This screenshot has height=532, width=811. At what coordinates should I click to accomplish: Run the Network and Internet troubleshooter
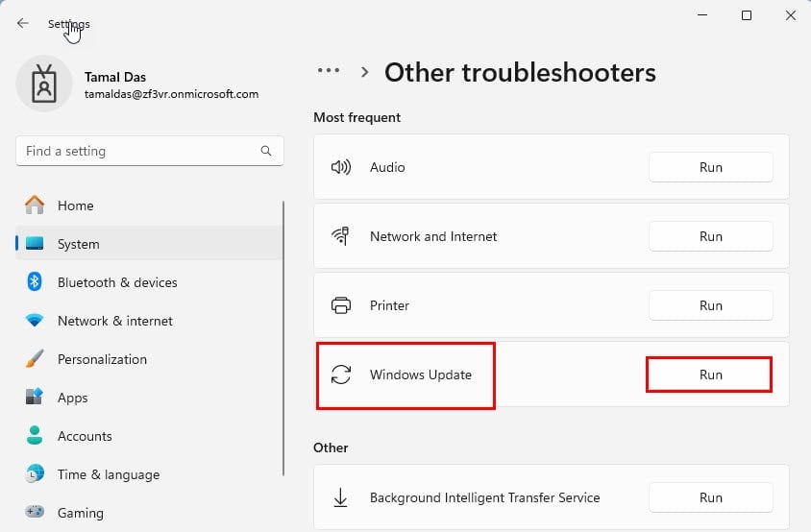tap(711, 236)
